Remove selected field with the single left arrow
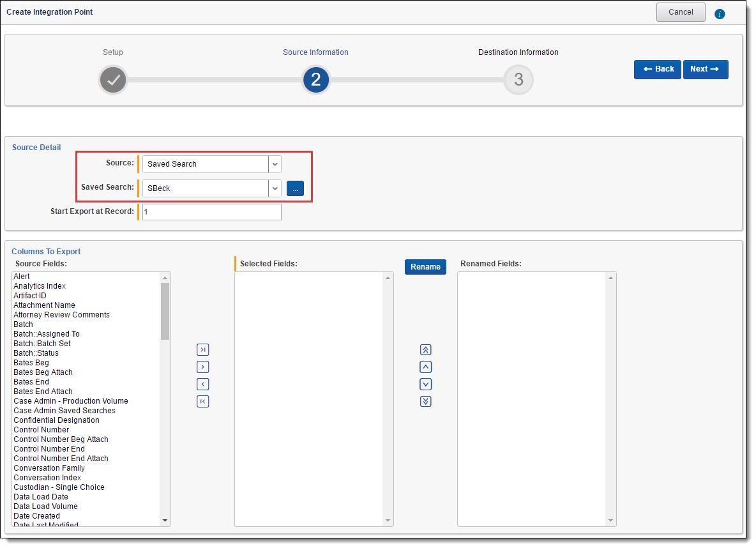756x548 pixels. point(202,384)
